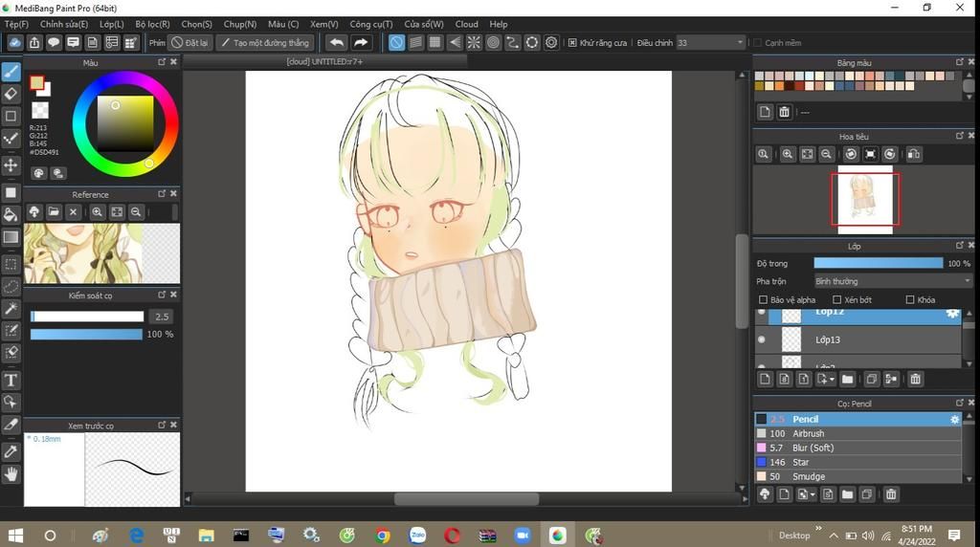980x547 pixels.
Task: Switch to the [cloud] UNTITLED canvas tab
Action: [324, 61]
